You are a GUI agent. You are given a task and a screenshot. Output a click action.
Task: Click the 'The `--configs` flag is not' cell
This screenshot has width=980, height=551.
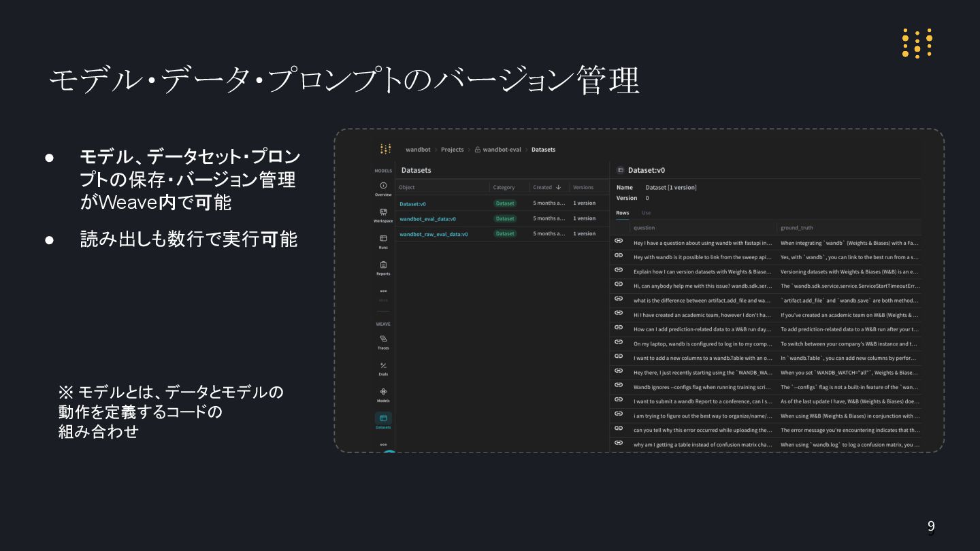(x=850, y=387)
